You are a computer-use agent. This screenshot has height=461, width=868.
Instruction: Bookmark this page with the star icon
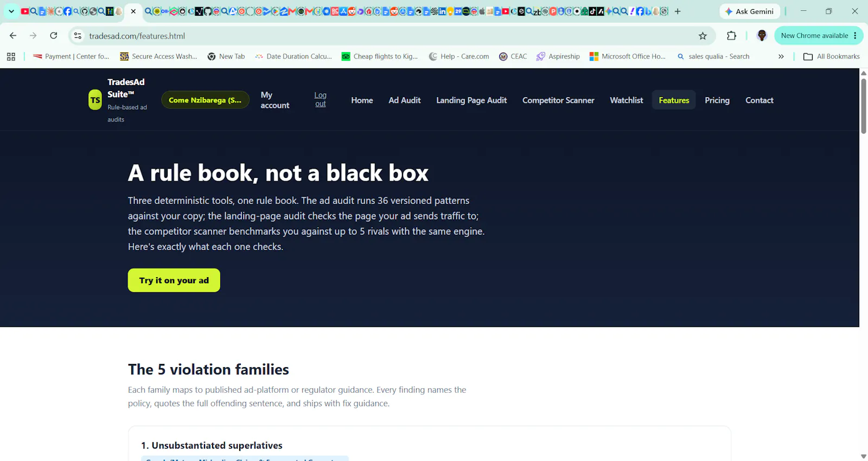click(x=703, y=36)
